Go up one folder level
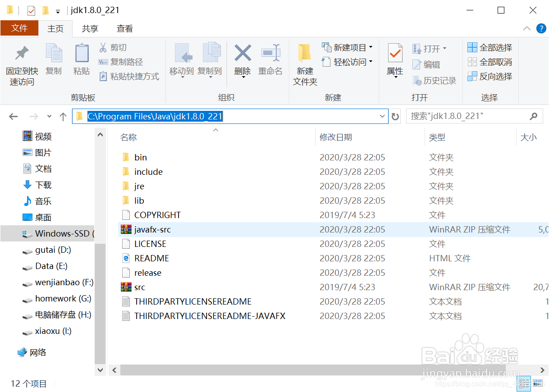 (63, 117)
